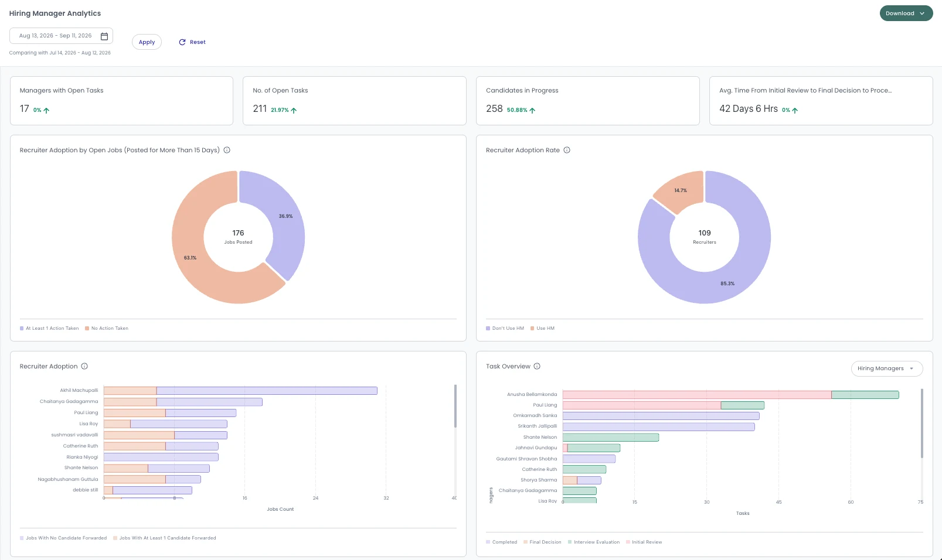Screen dimensions: 942x560
Task: Toggle the At Least 1 Action Taken legend
Action: coord(49,329)
